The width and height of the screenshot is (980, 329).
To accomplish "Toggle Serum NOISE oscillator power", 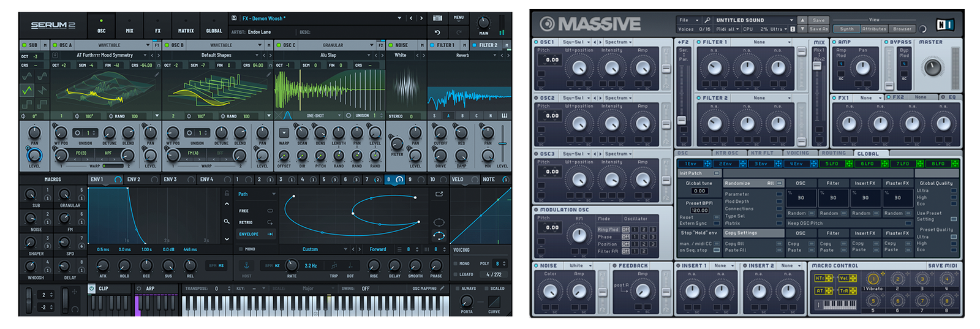I will 391,45.
